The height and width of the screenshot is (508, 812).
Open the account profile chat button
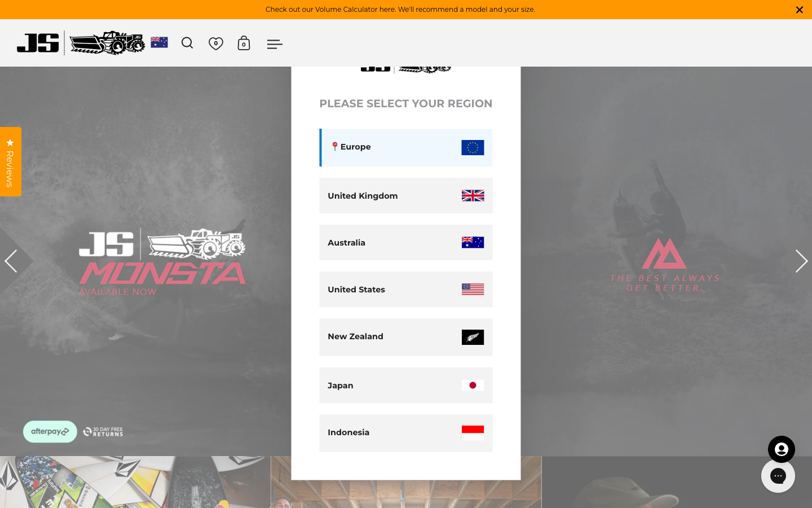click(x=781, y=449)
